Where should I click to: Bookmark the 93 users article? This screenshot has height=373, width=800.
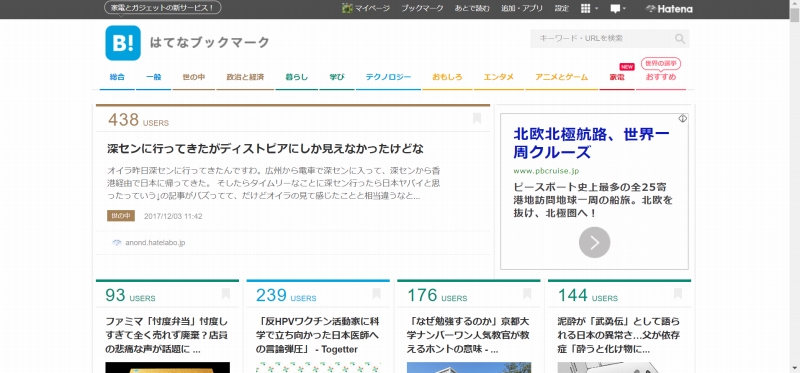point(226,294)
